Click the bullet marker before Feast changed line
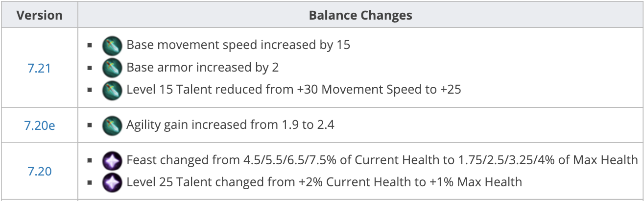The image size is (644, 201). tap(90, 160)
